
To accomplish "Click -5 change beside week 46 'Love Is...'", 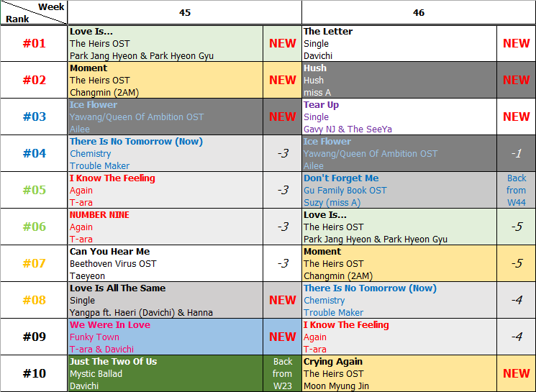I will coord(516,227).
